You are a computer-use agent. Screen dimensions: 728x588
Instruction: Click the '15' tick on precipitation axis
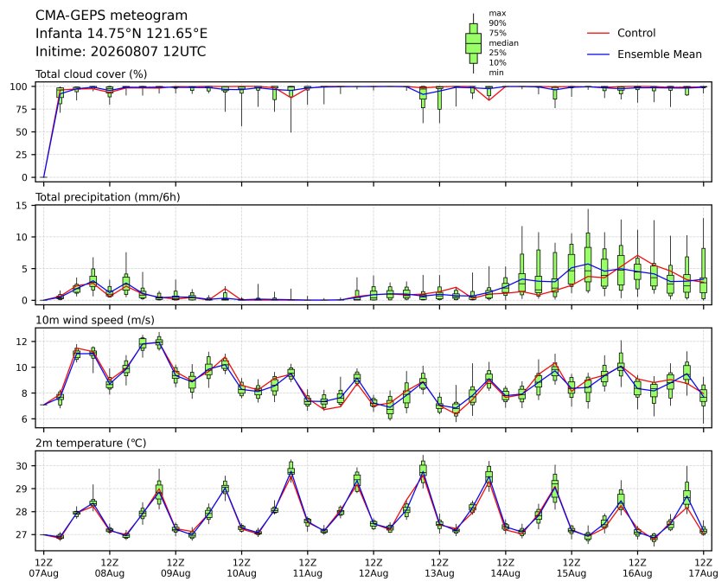(22, 205)
